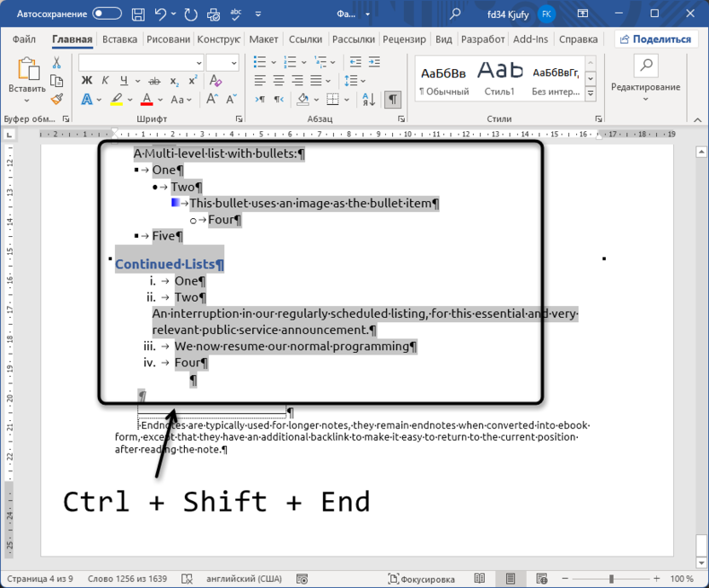Switch to the Вставка tab
Image resolution: width=709 pixels, height=588 pixels.
click(x=119, y=39)
